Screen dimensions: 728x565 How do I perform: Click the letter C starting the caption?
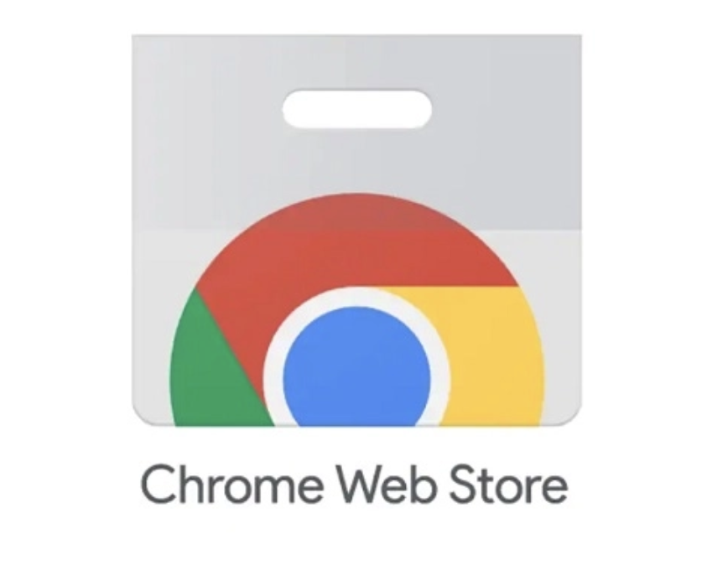tap(158, 483)
